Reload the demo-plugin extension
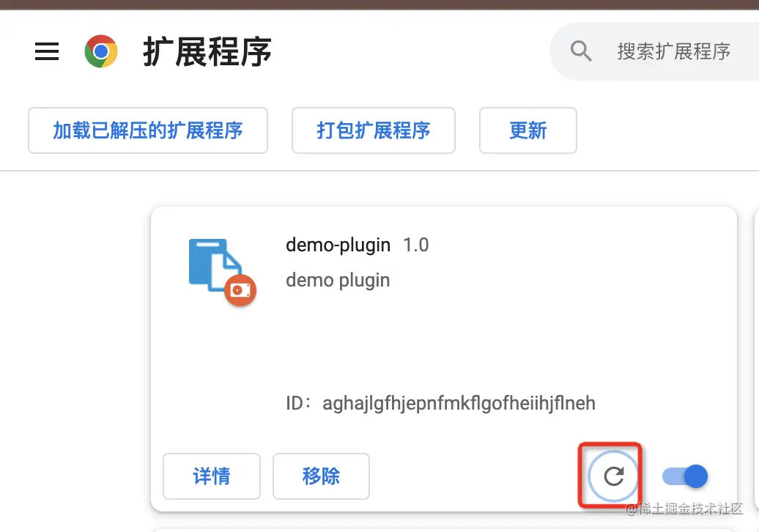Screen dimensions: 759x532 click(x=613, y=476)
